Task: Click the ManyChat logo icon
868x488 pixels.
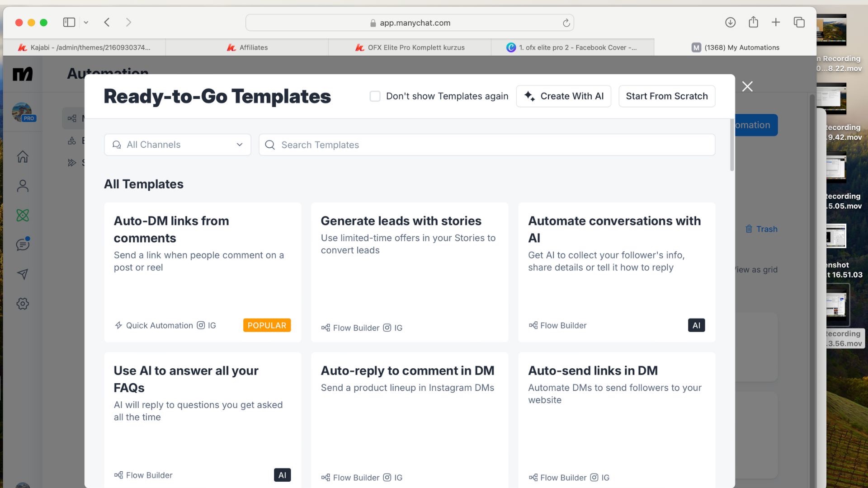Action: coord(23,74)
